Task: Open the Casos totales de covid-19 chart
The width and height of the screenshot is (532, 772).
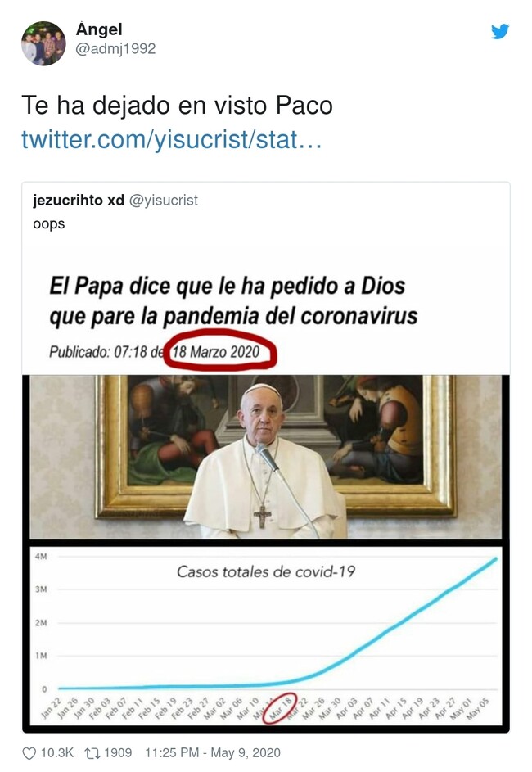Action: click(x=266, y=635)
